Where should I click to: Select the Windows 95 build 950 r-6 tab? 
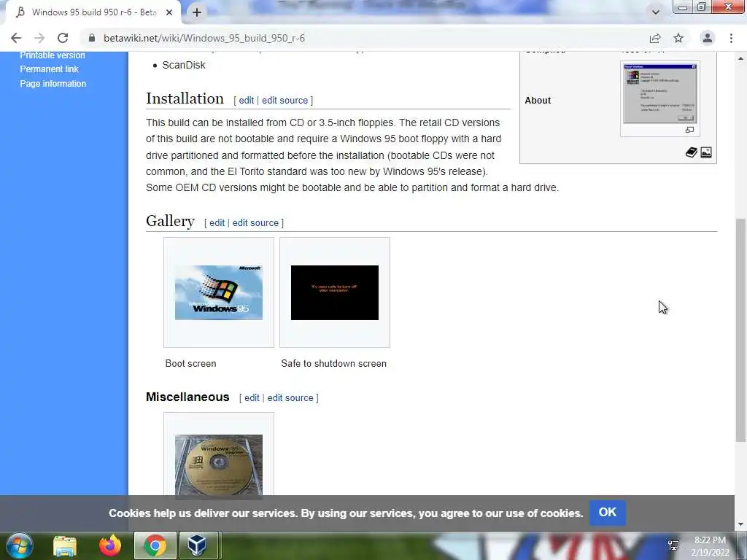[93, 12]
